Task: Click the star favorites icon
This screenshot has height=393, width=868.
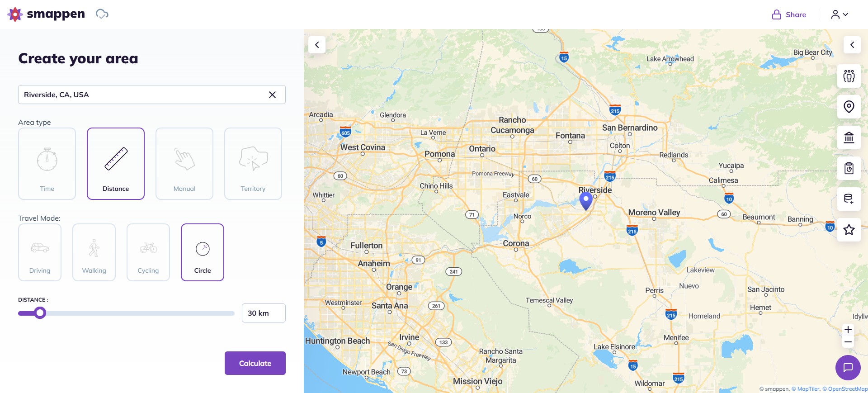Action: (849, 230)
